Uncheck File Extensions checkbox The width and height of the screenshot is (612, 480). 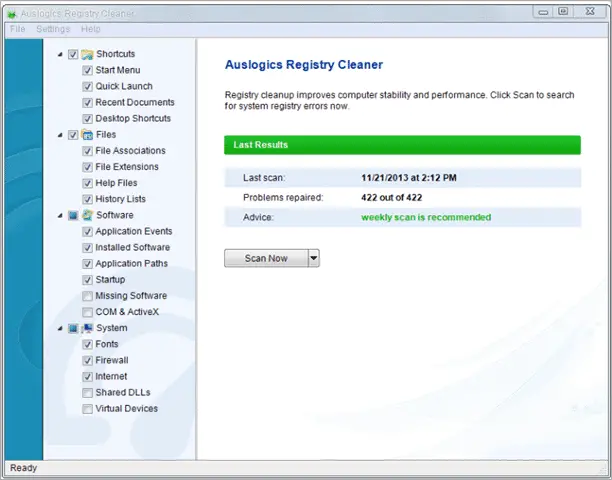tap(87, 167)
